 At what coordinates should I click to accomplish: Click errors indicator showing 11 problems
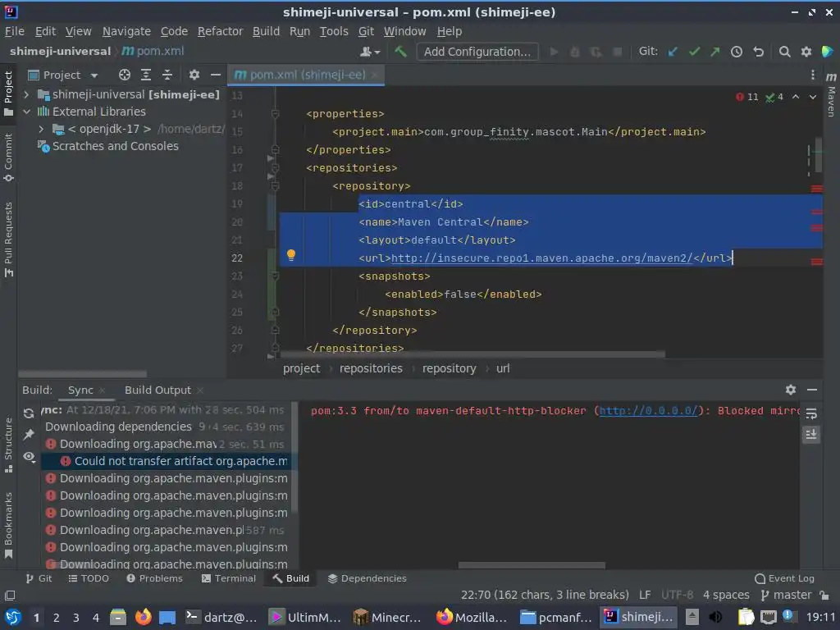(x=746, y=97)
